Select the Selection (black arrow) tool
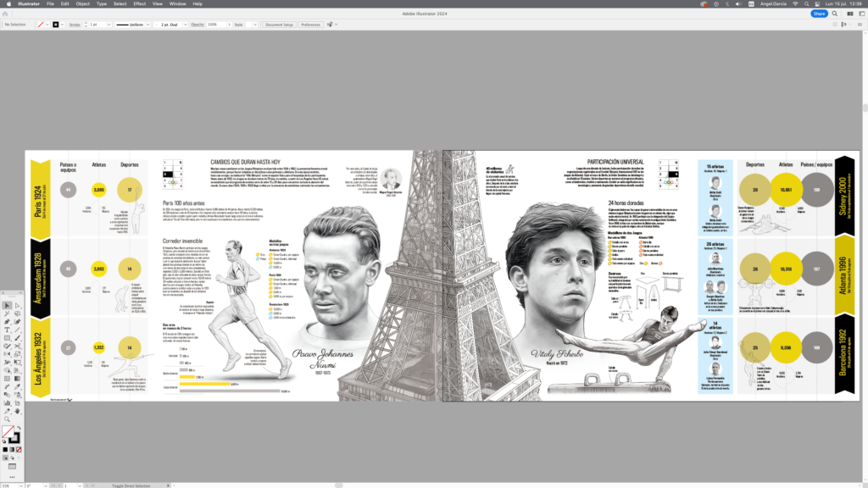The height and width of the screenshot is (488, 868). tap(7, 305)
